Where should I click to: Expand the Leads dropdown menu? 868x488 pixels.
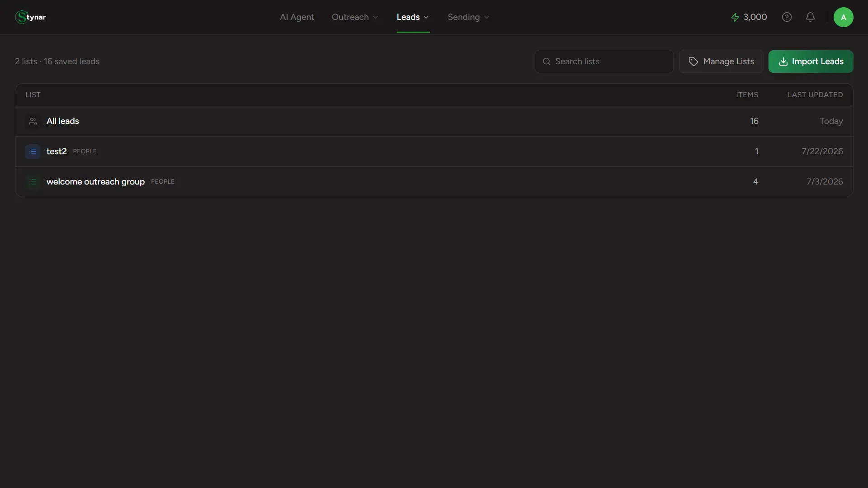[413, 17]
